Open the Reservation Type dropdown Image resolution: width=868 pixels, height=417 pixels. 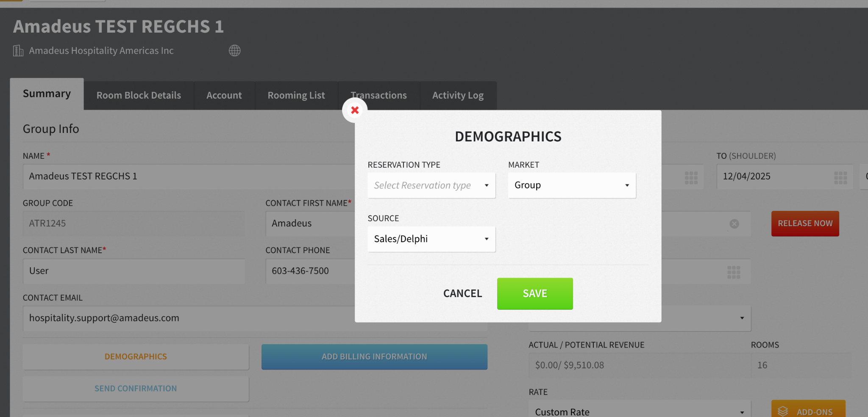431,185
